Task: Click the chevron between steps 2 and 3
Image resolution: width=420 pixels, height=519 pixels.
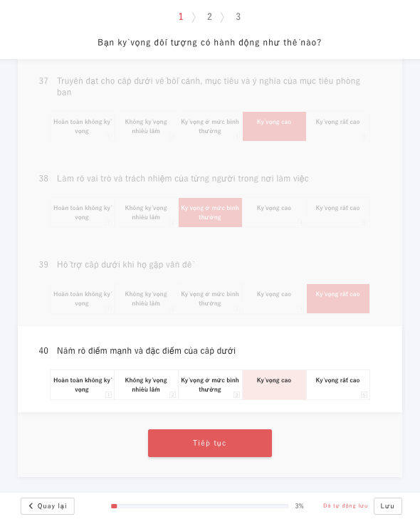Action: coord(222,17)
